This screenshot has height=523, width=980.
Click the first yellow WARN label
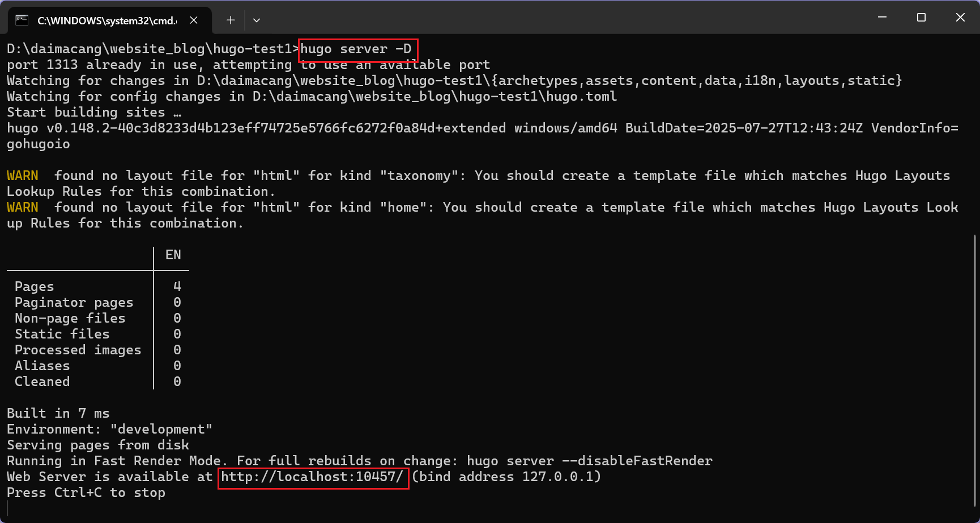pos(23,175)
